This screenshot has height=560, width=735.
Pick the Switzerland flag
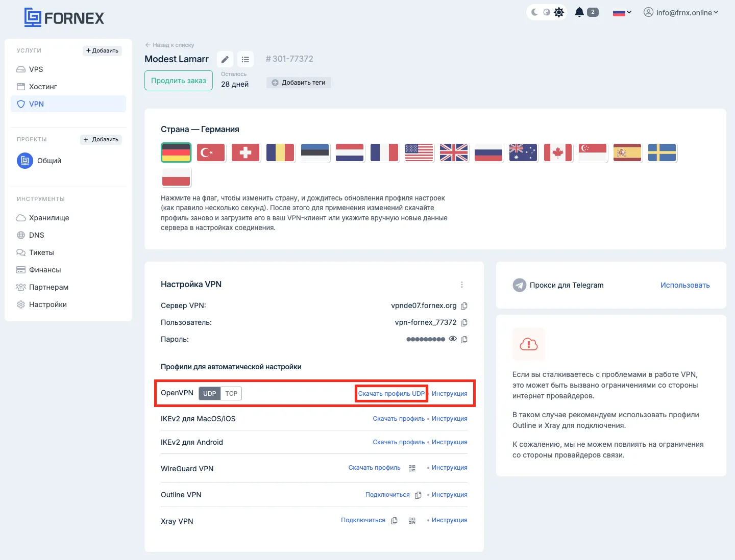[x=246, y=152]
